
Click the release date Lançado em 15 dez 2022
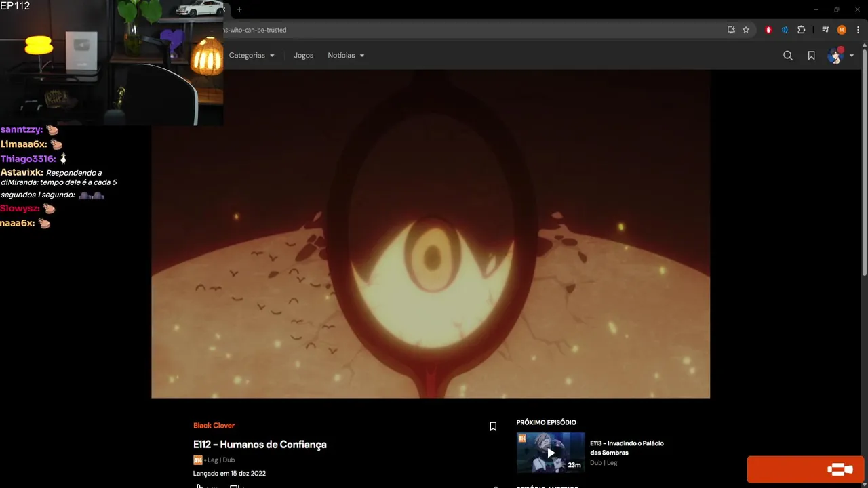point(229,474)
